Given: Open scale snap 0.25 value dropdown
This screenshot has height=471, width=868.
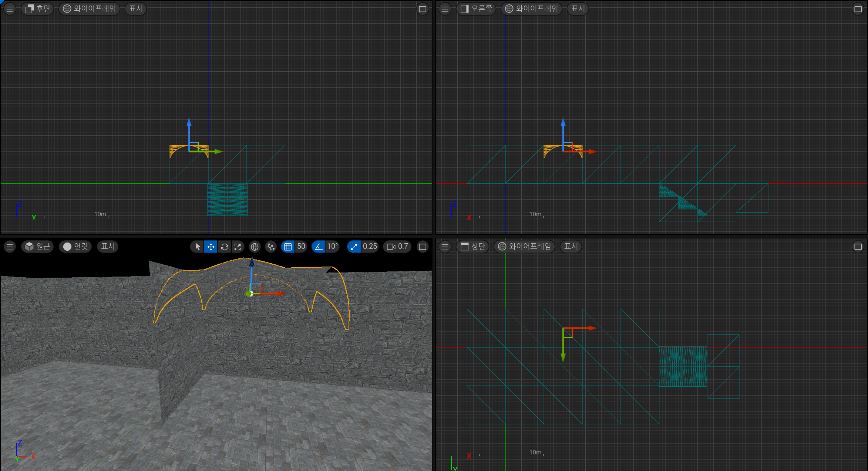Looking at the screenshot, I should [370, 247].
